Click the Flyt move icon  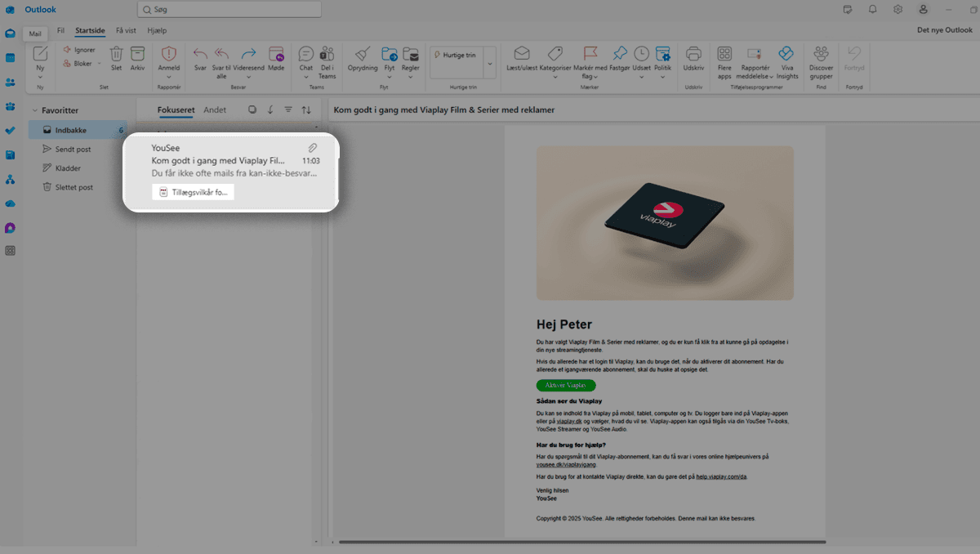[390, 54]
